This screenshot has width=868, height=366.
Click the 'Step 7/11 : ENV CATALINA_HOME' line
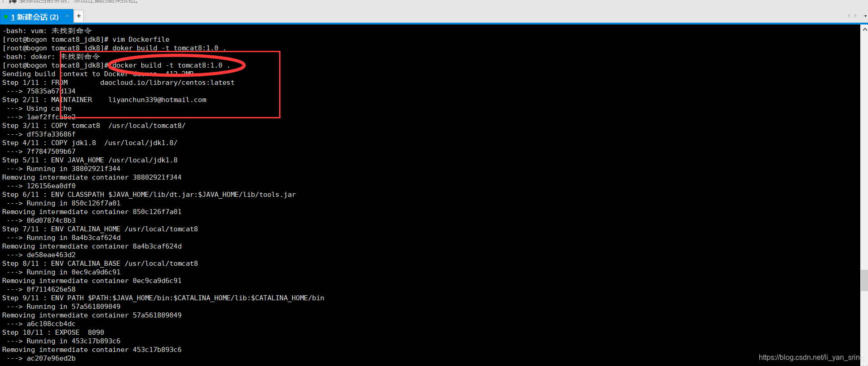point(100,229)
